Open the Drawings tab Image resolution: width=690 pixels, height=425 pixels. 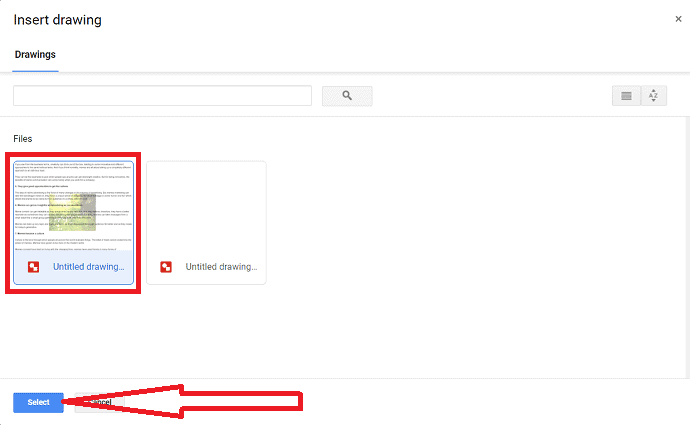coord(35,55)
